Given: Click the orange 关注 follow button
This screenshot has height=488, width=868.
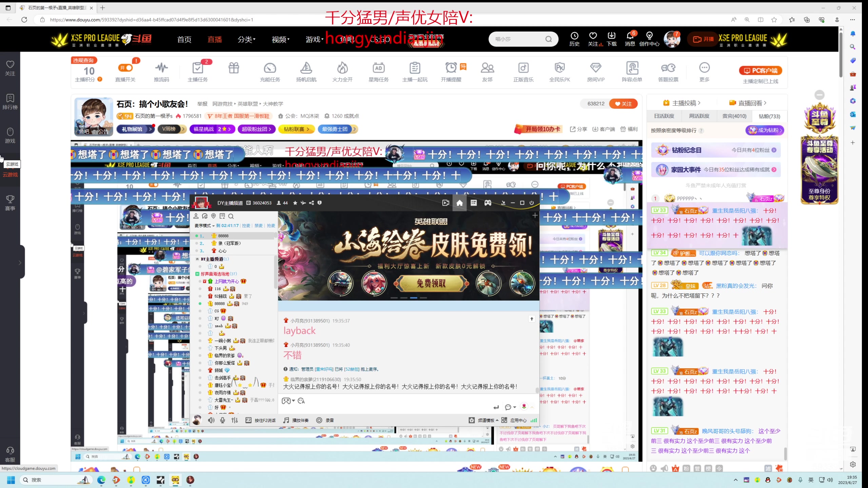Looking at the screenshot, I should coord(623,104).
